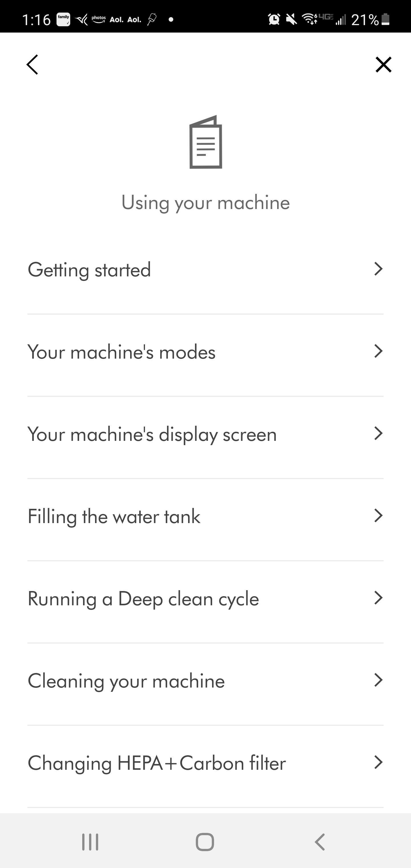Screen dimensions: 411x868
Task: Open Changing HEPA+Carbon filter instructions
Action: pyautogui.click(x=157, y=763)
